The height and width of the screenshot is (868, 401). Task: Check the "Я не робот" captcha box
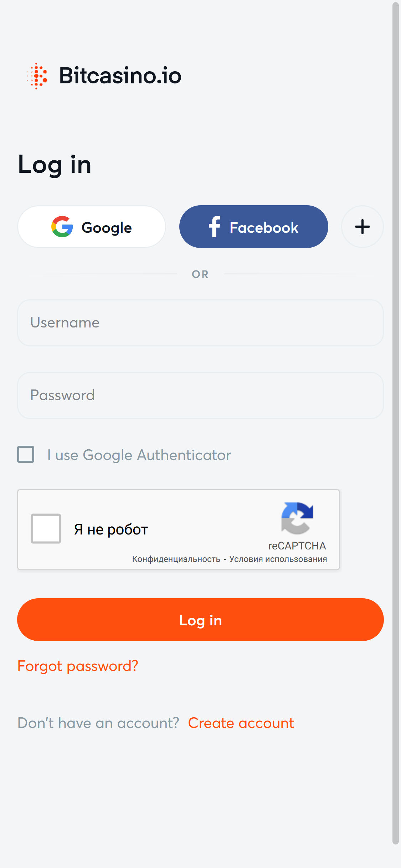pyautogui.click(x=46, y=528)
